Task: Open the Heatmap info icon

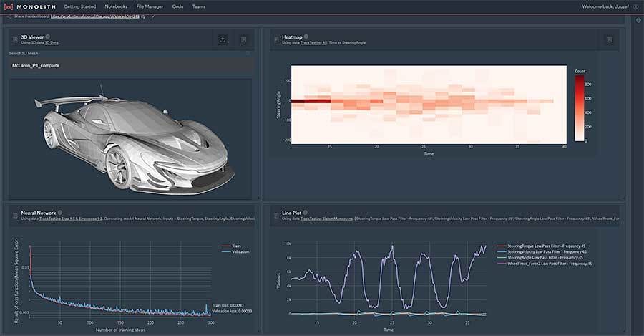Action: point(306,37)
